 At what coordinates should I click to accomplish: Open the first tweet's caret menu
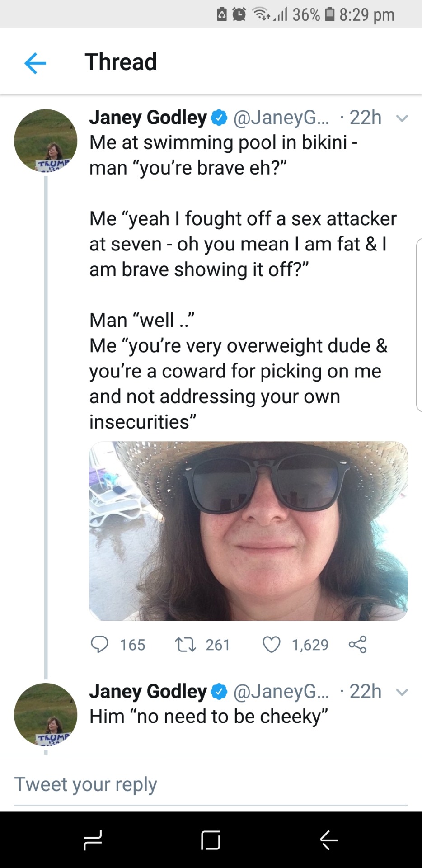pos(402,118)
